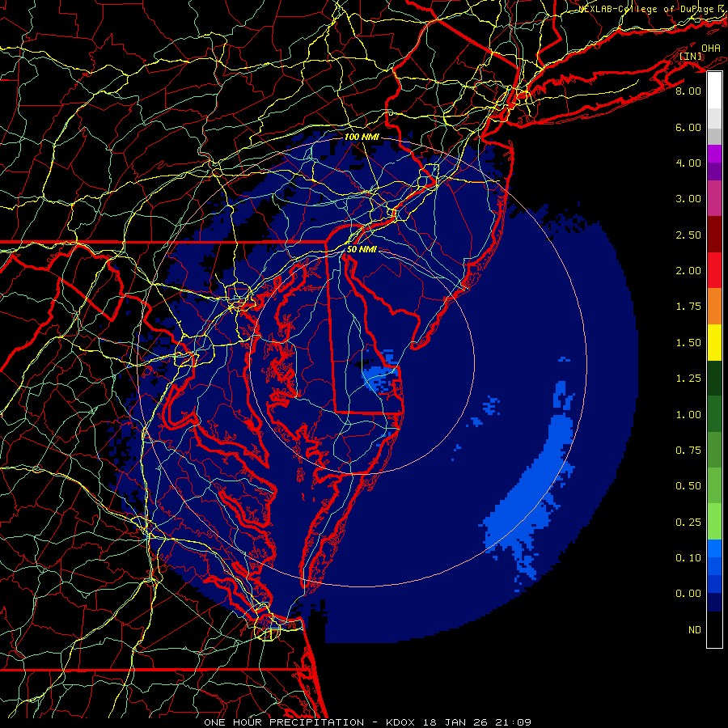Click the KDOX radar site identifier
The width and height of the screenshot is (728, 728).
click(401, 722)
